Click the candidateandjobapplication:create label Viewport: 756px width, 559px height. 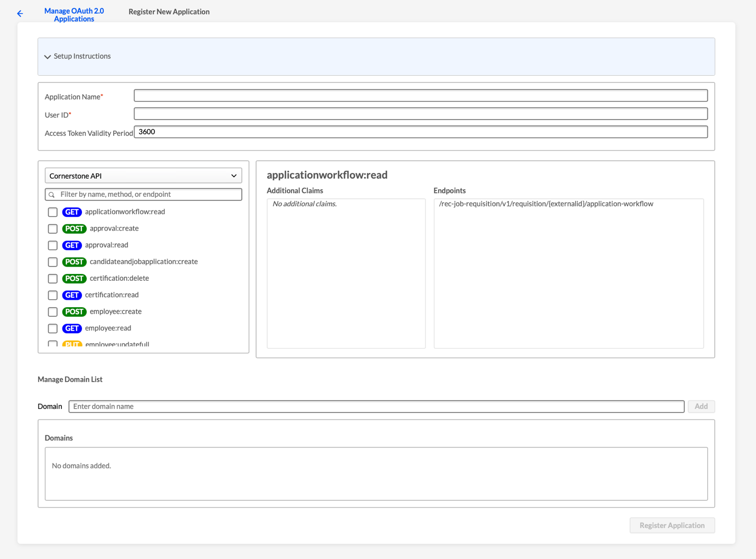tap(144, 261)
